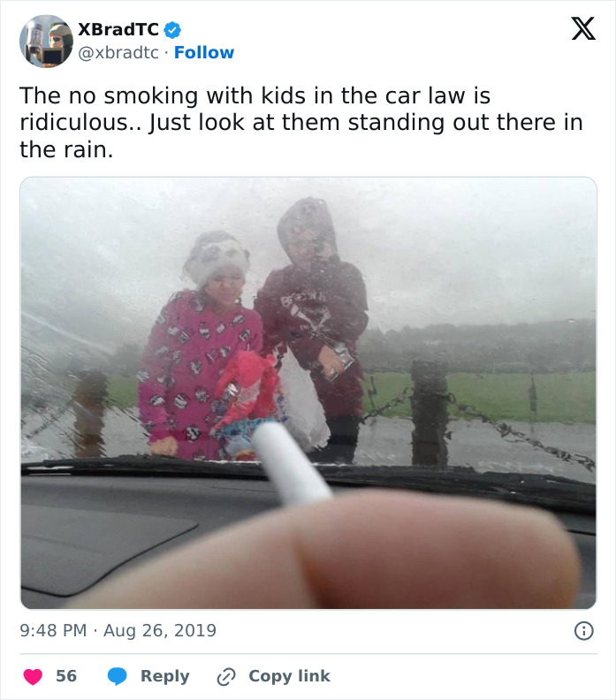616x700 pixels.
Task: Click the @xbradtc handle
Action: click(118, 53)
